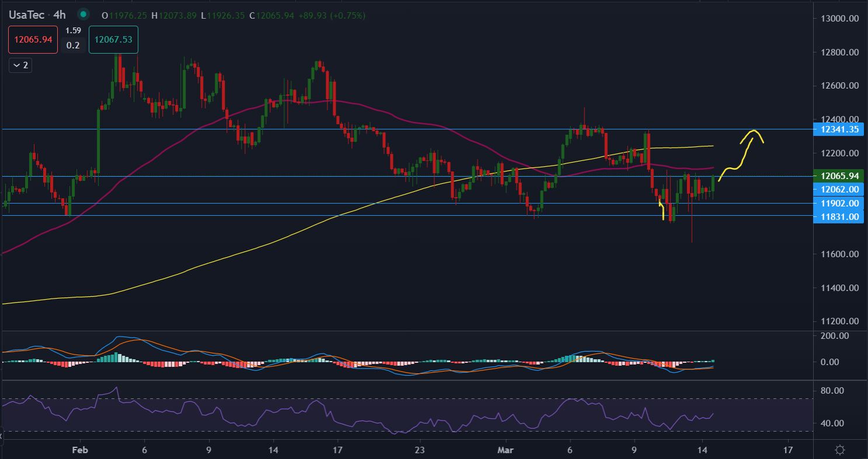Click the 0.2 quantity field
The width and height of the screenshot is (868, 459).
click(73, 45)
